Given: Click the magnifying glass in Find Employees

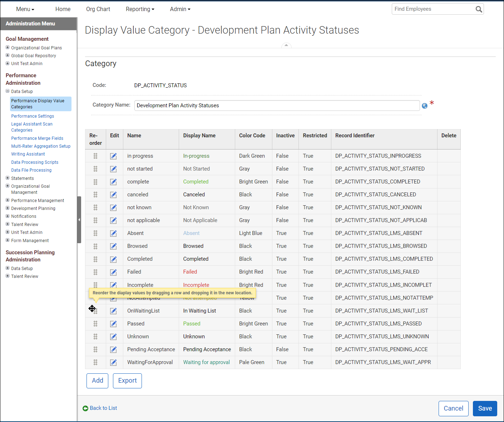Looking at the screenshot, I should (x=479, y=9).
